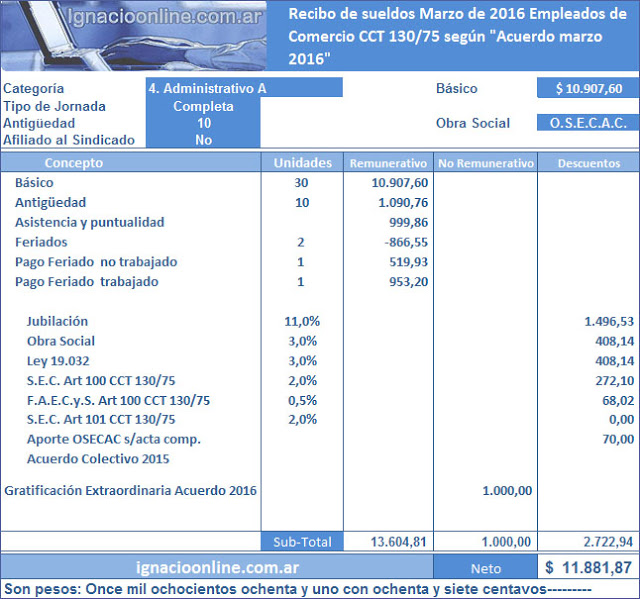Select the net total '$ 11.881,87'
The width and height of the screenshot is (640, 599).
[589, 567]
